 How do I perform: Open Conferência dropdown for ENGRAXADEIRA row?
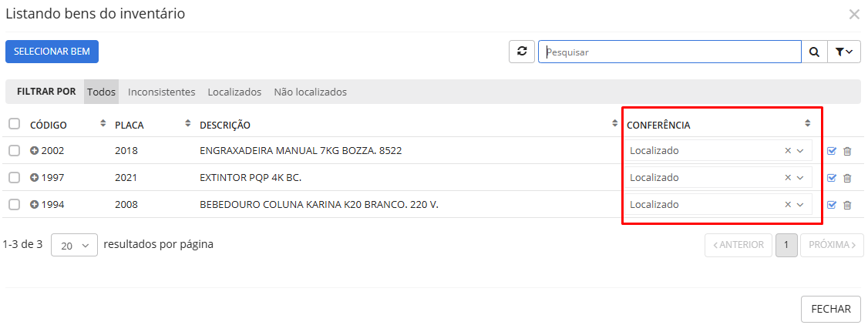click(x=799, y=151)
